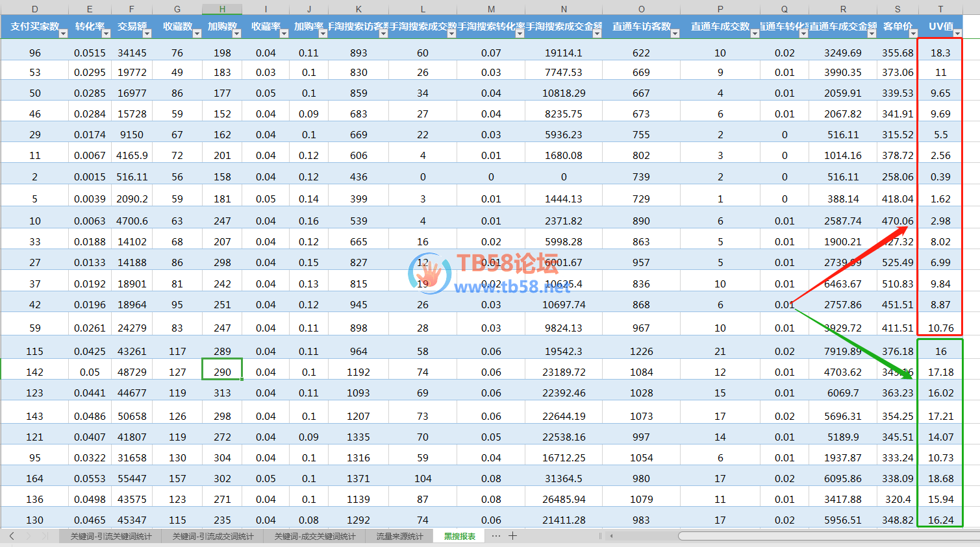Image resolution: width=980 pixels, height=547 pixels.
Task: Expand the 直通车访客数 filter dropdown
Action: [675, 33]
